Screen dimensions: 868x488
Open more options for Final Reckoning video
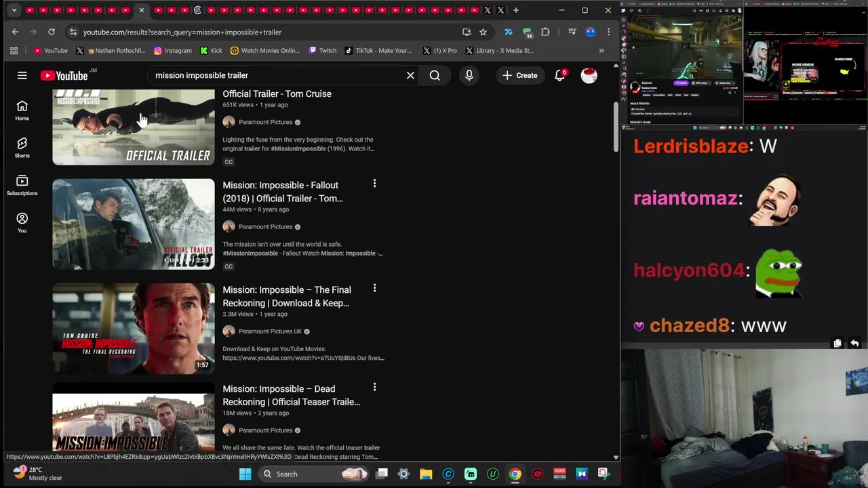coord(374,288)
